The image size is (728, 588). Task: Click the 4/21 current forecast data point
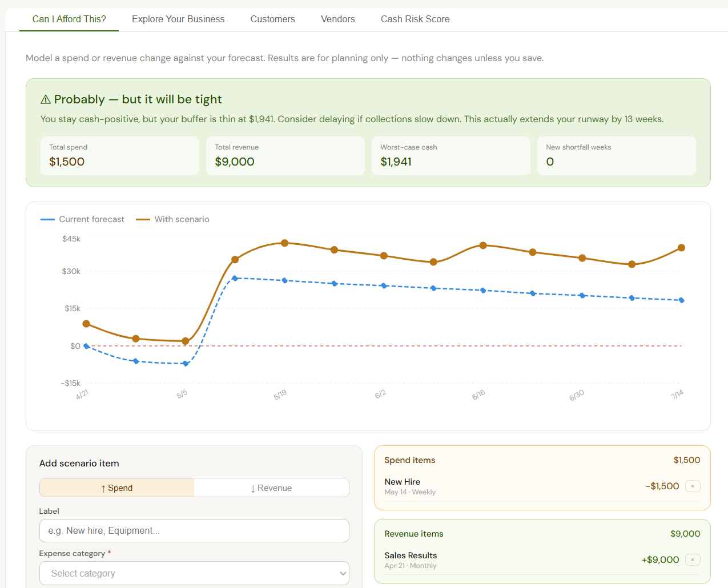click(x=86, y=346)
